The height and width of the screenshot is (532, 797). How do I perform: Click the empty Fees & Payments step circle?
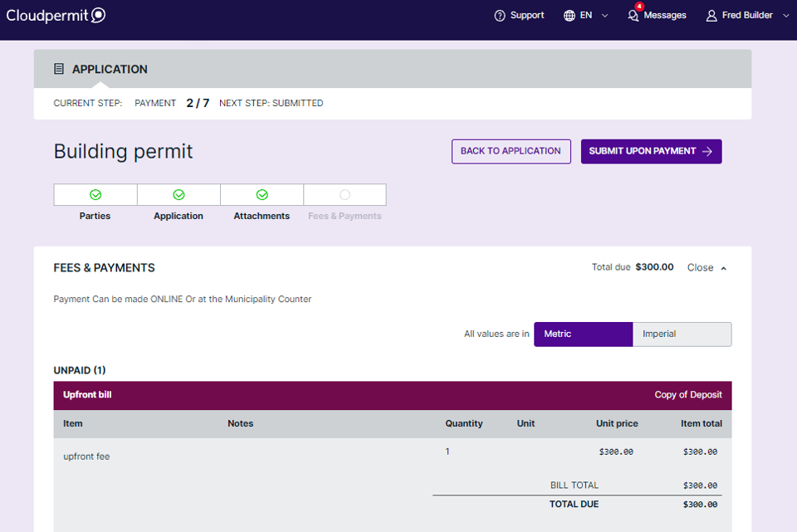coord(345,194)
